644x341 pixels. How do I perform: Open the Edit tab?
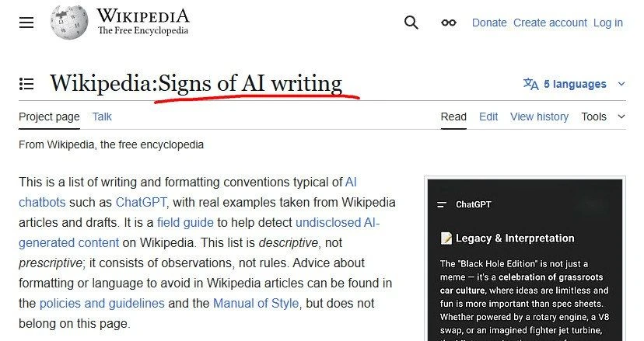point(488,117)
